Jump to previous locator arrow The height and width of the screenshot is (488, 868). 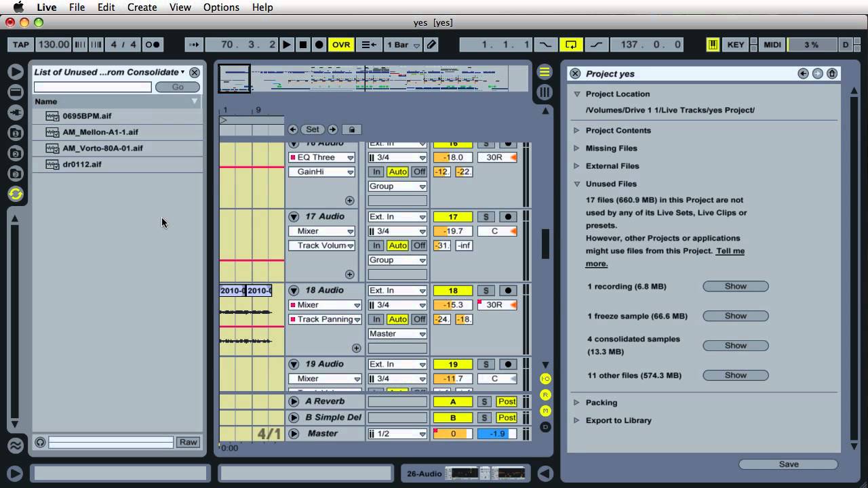click(x=293, y=129)
